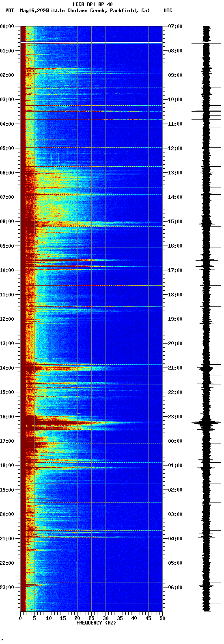Select '02:00' on the left PDT axis
This screenshot has width=224, height=644.
coord(7,75)
